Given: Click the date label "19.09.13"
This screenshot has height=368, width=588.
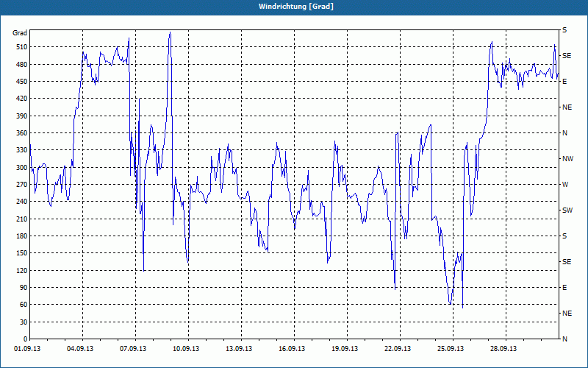Looking at the screenshot, I should (x=345, y=348).
